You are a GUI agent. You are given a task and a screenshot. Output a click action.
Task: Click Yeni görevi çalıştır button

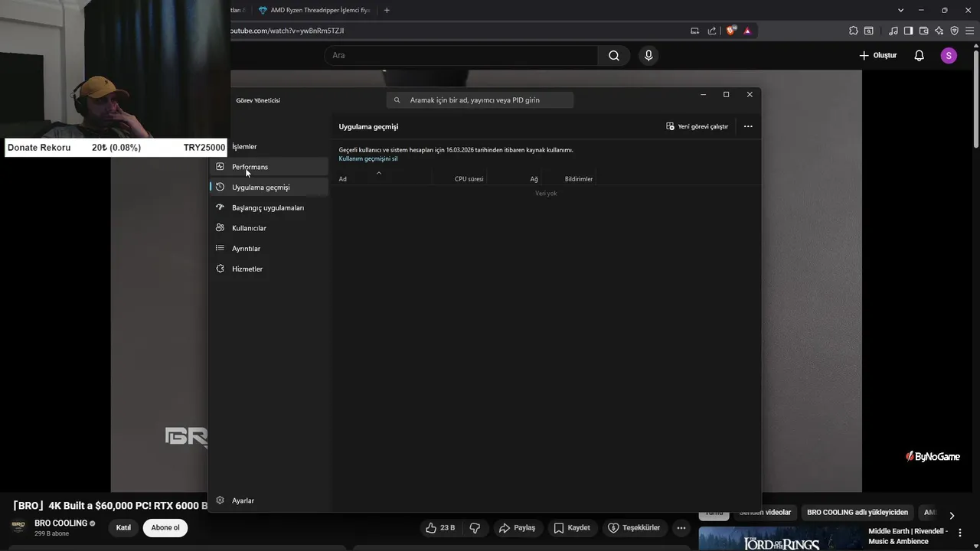point(697,126)
